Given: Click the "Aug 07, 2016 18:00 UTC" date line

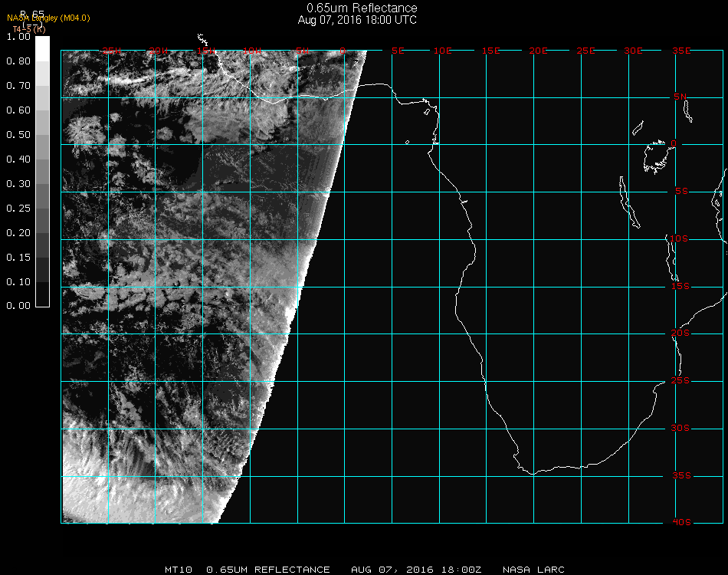Looking at the screenshot, I should [357, 20].
